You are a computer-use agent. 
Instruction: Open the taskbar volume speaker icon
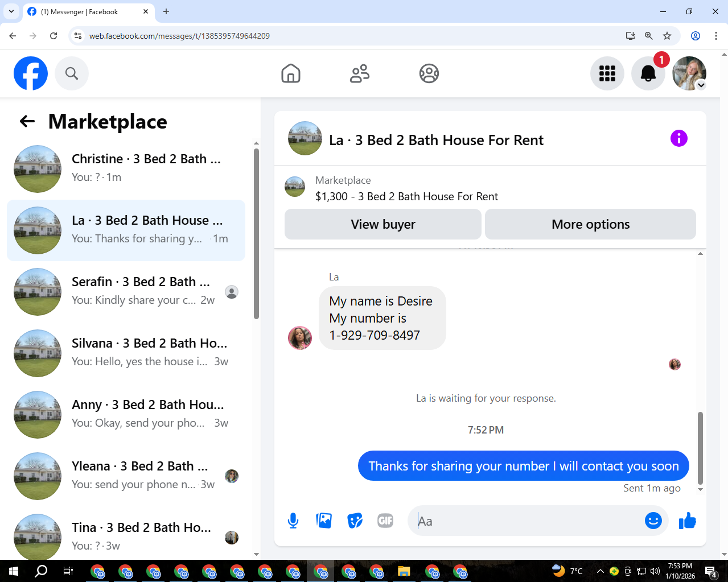pos(655,571)
